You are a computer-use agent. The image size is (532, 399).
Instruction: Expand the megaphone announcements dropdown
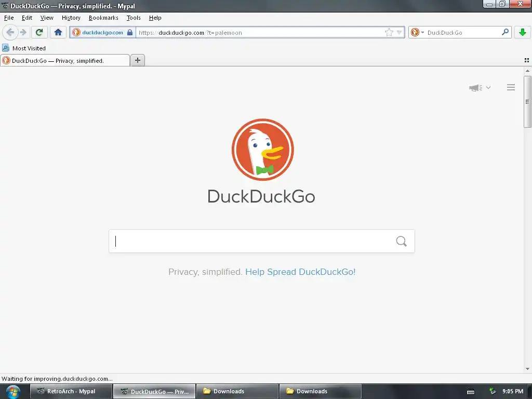[x=480, y=87]
